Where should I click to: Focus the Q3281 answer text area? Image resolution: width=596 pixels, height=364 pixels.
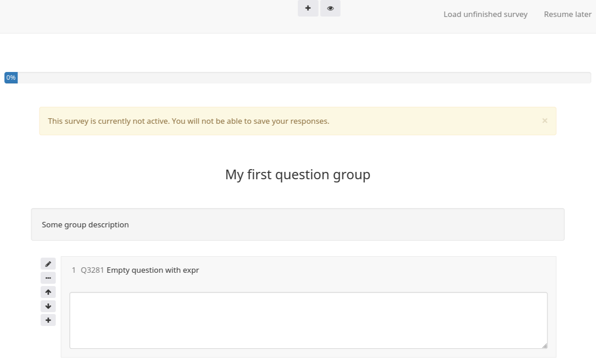(308, 320)
